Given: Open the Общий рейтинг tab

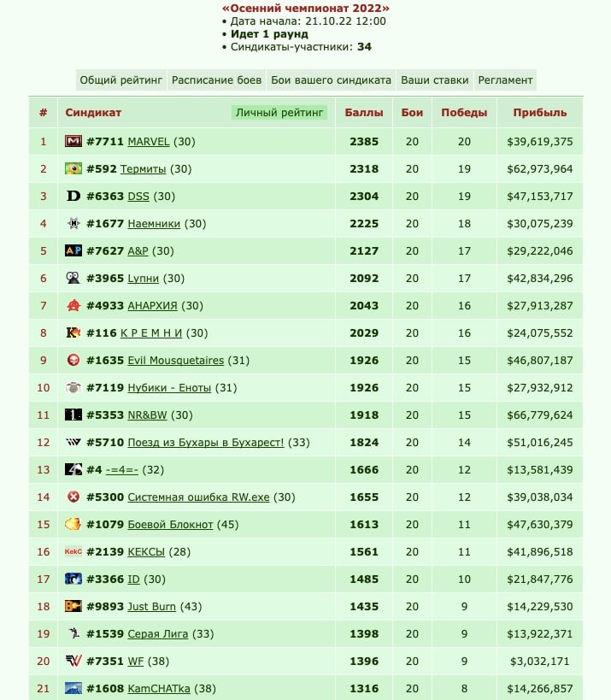Looking at the screenshot, I should [121, 79].
